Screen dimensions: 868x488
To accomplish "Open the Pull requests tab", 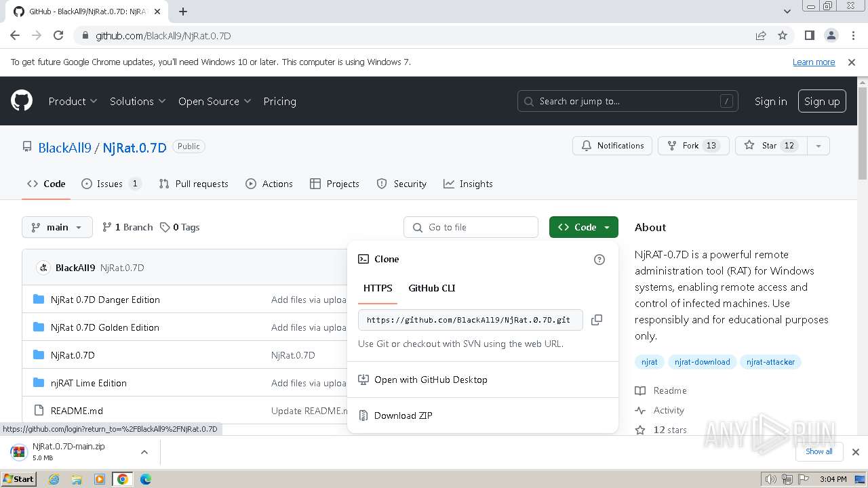I will (x=194, y=184).
